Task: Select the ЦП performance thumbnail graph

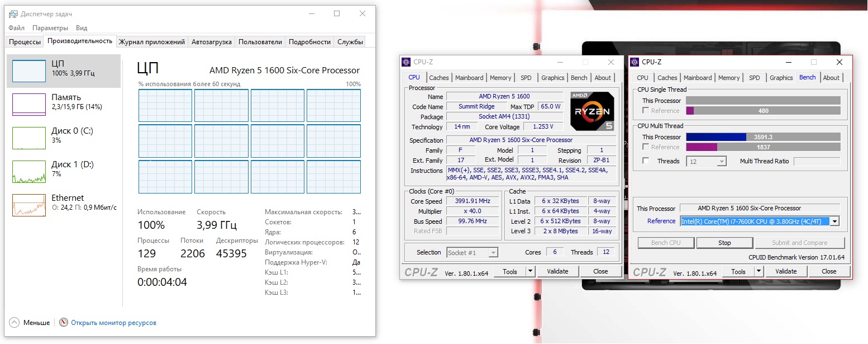Action: click(x=29, y=71)
